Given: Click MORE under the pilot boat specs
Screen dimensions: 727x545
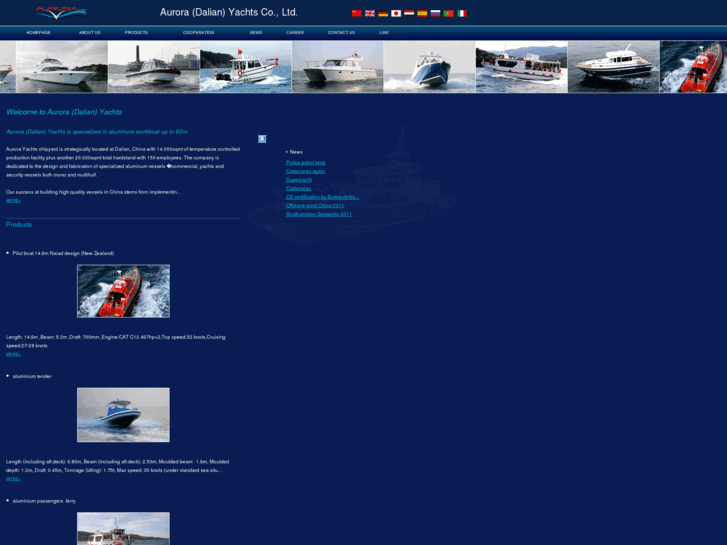Looking at the screenshot, I should point(13,354).
